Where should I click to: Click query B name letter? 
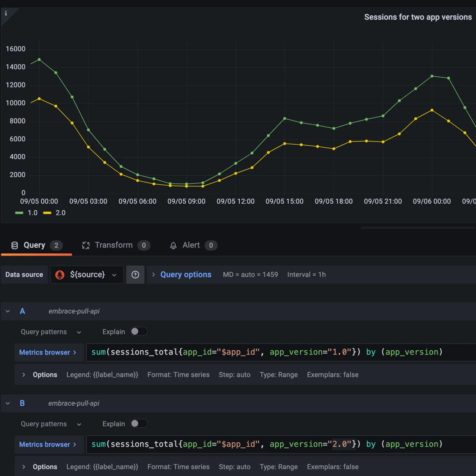click(x=22, y=403)
